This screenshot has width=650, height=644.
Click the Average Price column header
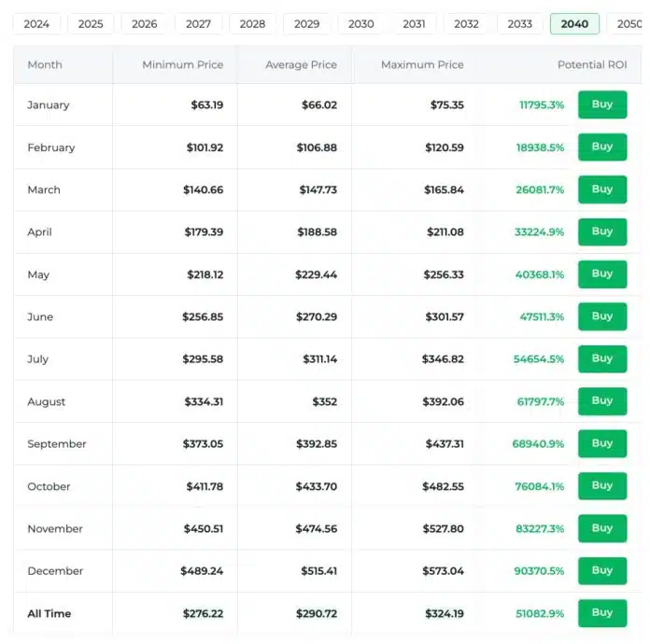coord(301,65)
